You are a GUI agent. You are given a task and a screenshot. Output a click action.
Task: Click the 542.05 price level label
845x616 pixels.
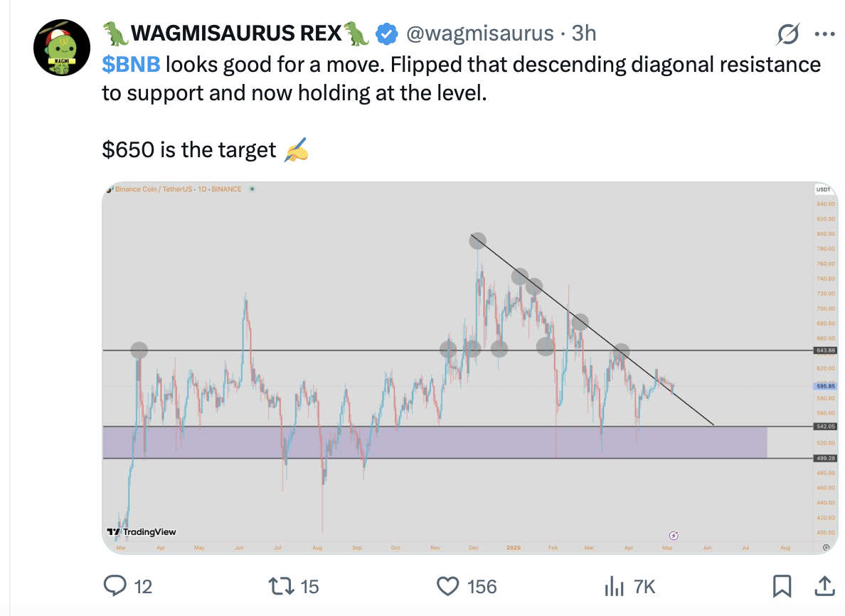[x=825, y=426]
